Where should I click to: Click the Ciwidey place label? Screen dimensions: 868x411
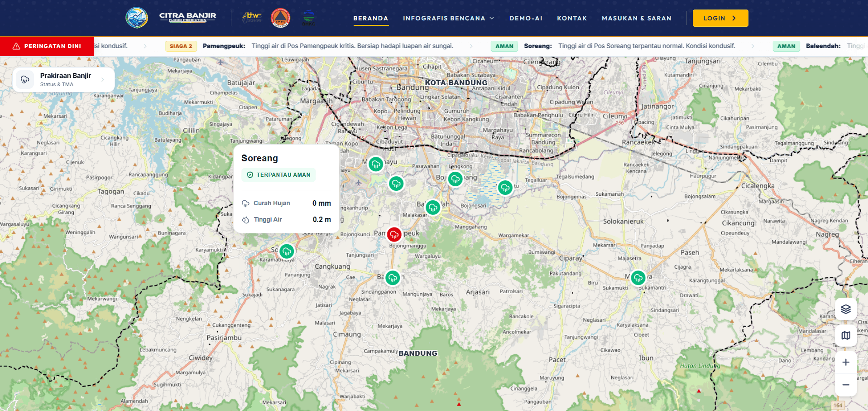click(201, 358)
